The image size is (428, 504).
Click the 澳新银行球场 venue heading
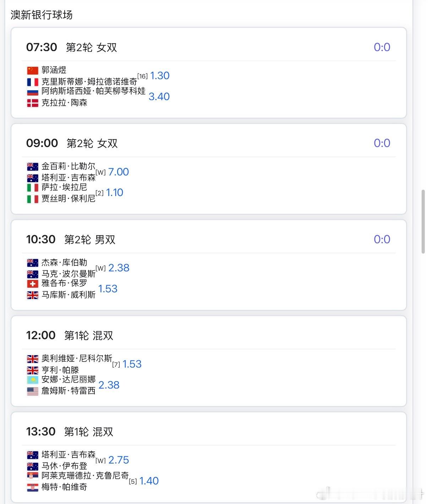click(x=42, y=15)
